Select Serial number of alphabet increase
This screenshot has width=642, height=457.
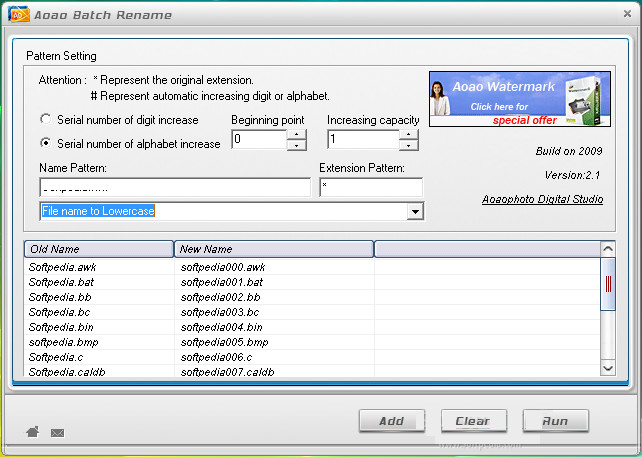coord(45,143)
